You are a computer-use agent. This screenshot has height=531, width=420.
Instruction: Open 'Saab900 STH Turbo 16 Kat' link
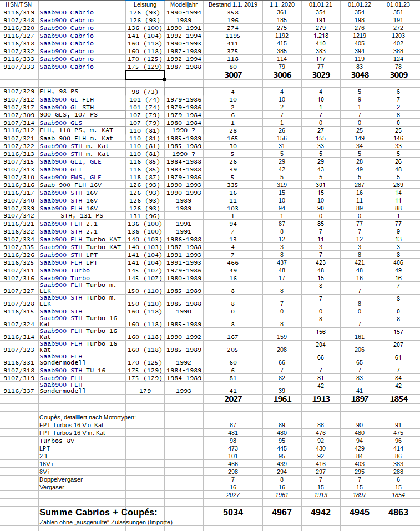(78, 321)
